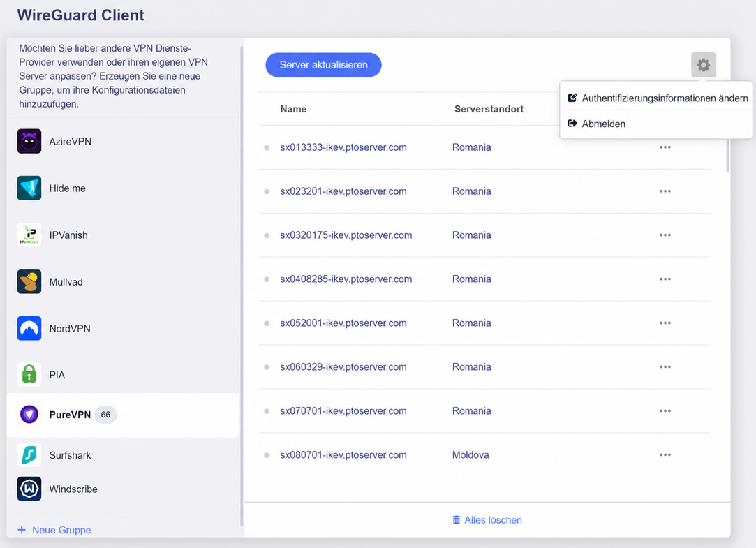Choose Abmelden from the gear menu
The image size is (756, 548).
[655, 124]
